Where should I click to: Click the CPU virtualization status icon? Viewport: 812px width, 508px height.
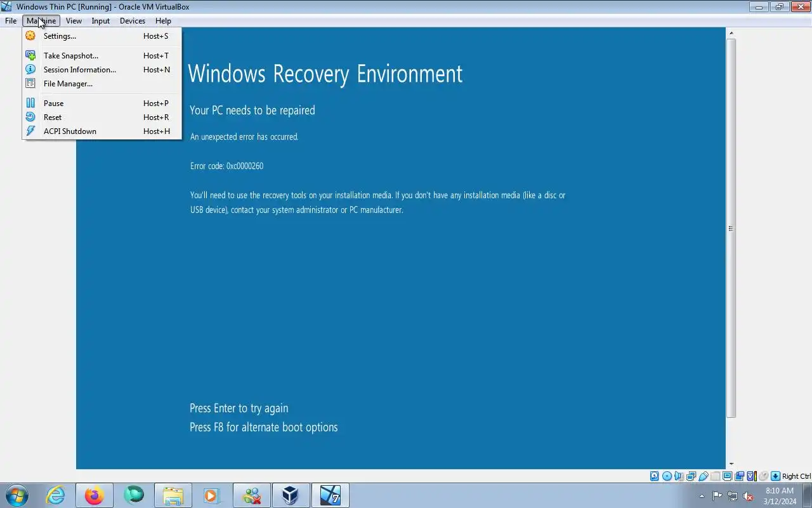tap(751, 476)
